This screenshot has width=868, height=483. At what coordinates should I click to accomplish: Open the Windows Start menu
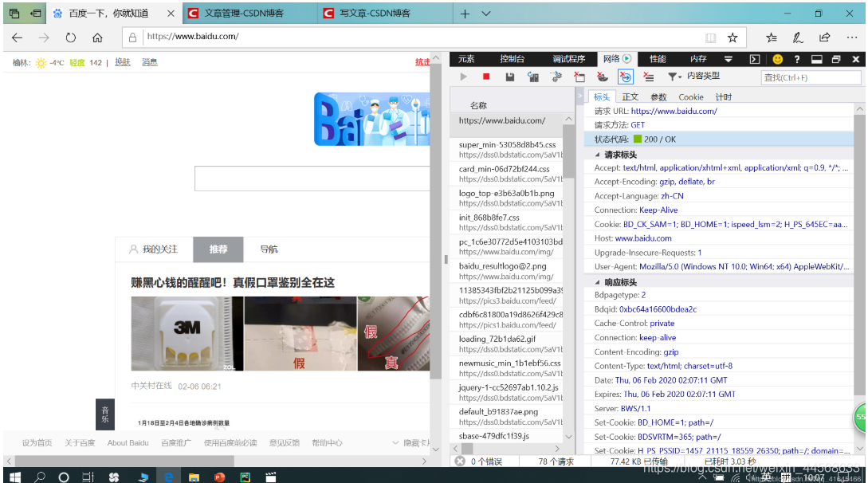(x=15, y=477)
